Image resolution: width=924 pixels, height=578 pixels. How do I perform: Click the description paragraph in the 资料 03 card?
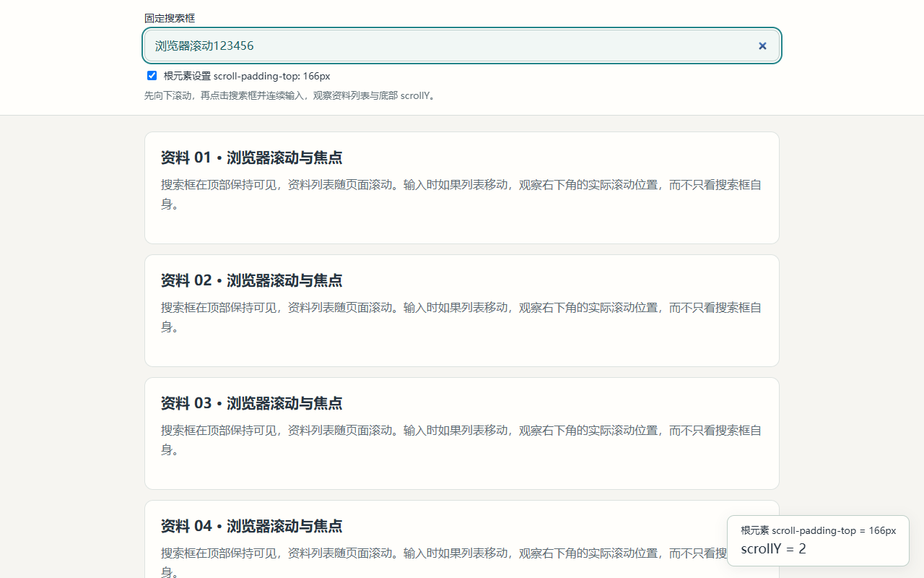[x=462, y=440]
